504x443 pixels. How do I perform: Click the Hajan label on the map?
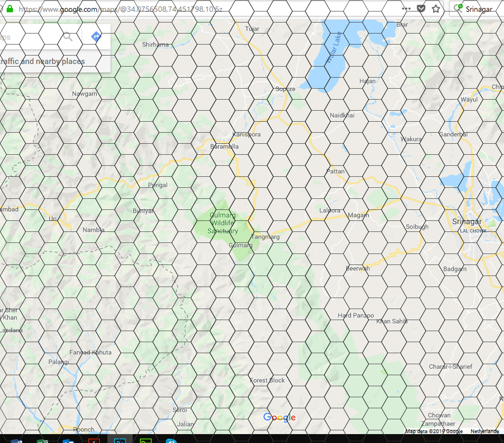367,81
